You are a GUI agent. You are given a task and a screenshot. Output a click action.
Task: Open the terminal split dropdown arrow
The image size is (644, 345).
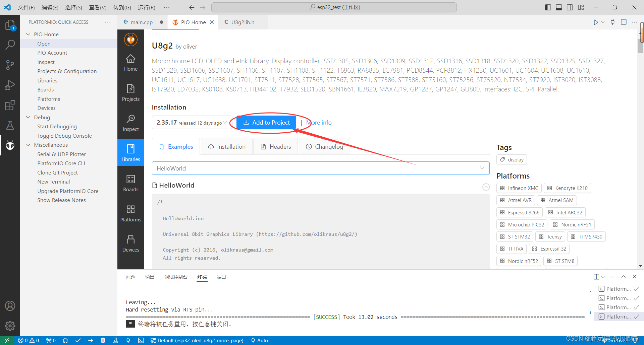coord(603,277)
